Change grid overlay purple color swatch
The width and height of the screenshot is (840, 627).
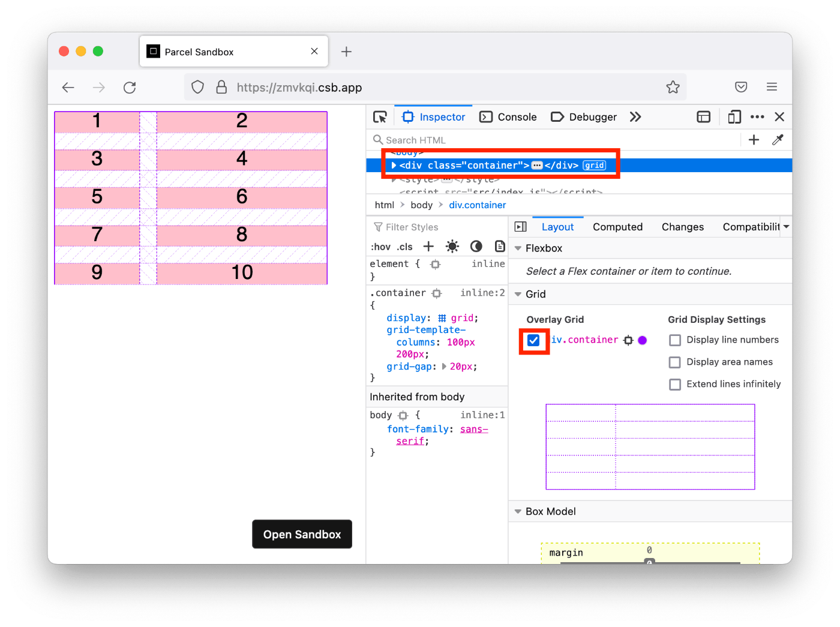click(643, 340)
